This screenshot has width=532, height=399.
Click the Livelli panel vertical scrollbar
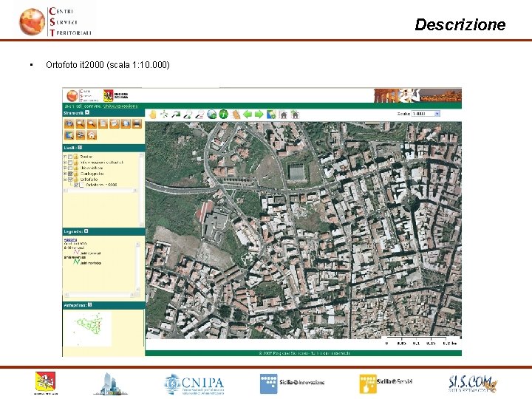click(141, 188)
